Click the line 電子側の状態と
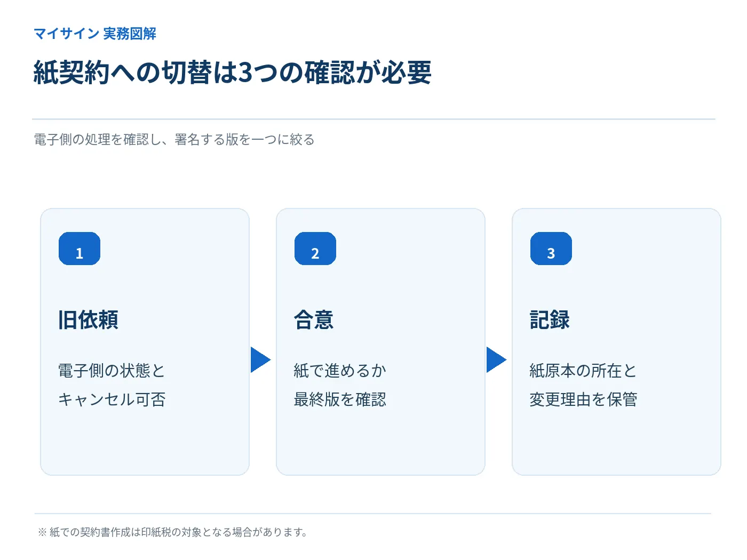Image resolution: width=747 pixels, height=560 pixels. point(112,371)
